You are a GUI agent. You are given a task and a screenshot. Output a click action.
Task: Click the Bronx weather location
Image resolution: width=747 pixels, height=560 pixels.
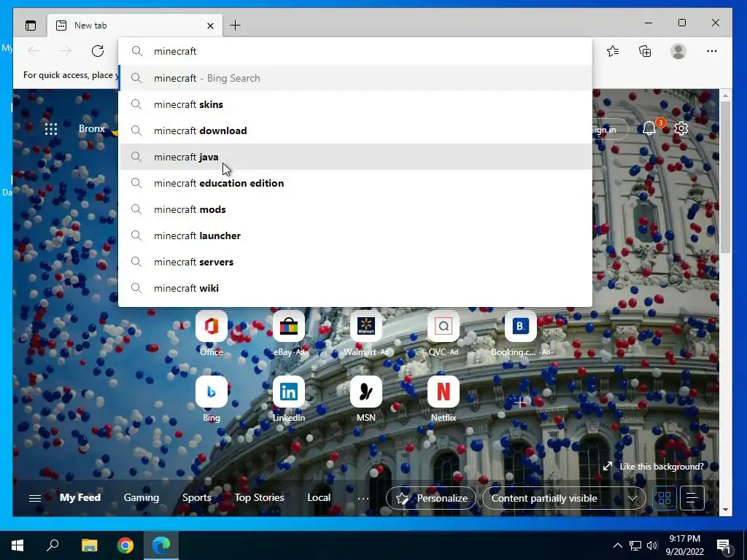click(x=91, y=128)
